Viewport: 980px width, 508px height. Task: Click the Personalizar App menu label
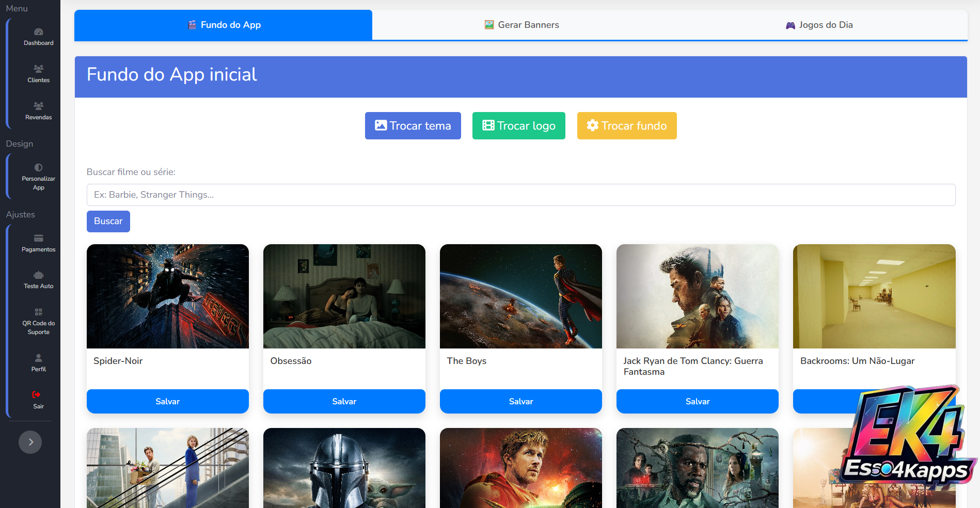(38, 183)
